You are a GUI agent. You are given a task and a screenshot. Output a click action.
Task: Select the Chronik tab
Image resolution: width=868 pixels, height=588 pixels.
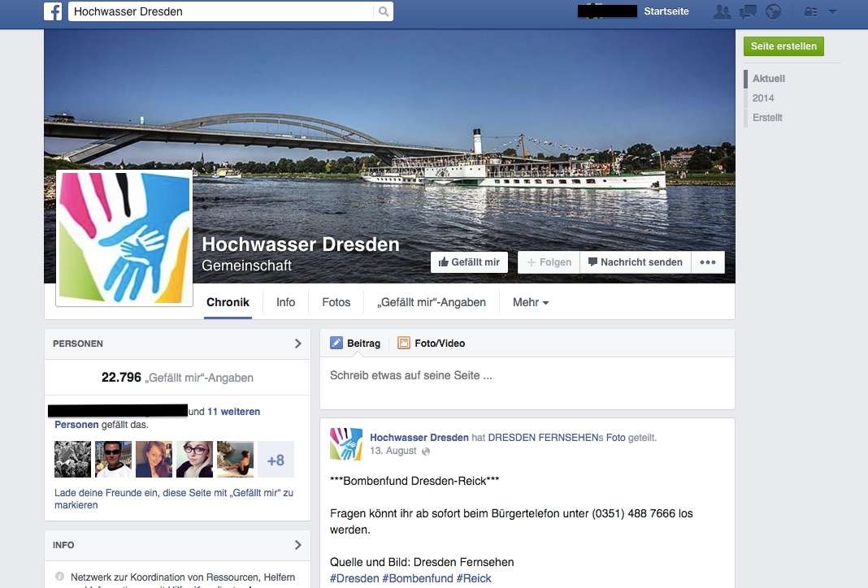coord(228,303)
